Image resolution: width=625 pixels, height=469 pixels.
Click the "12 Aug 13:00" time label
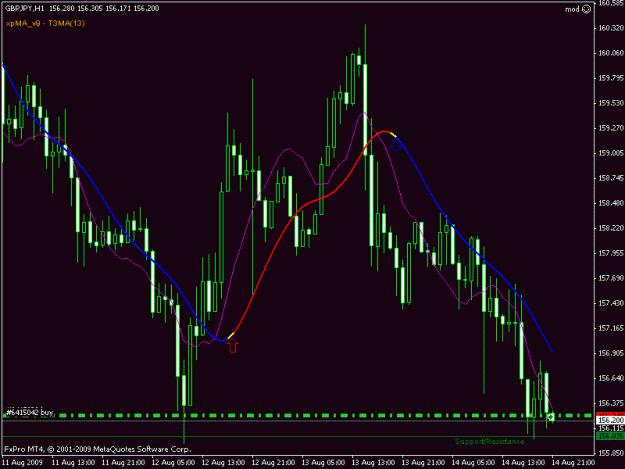223,463
